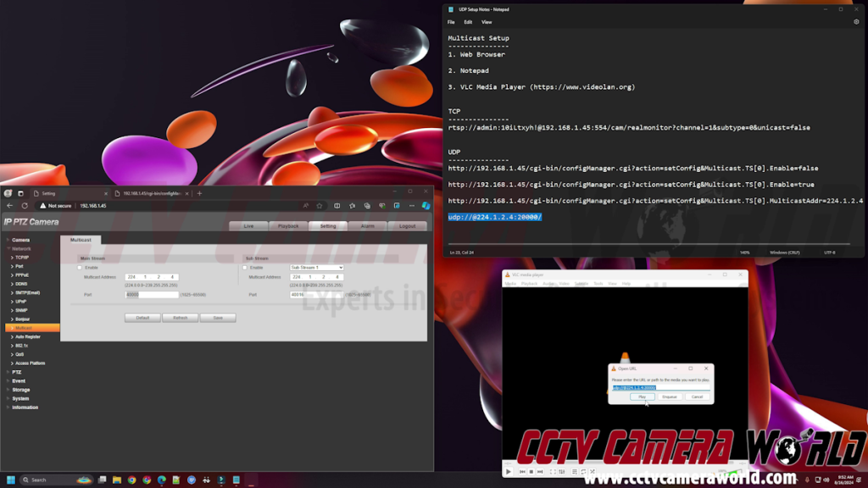Open DDNS network settings
This screenshot has width=868, height=488.
[21, 285]
